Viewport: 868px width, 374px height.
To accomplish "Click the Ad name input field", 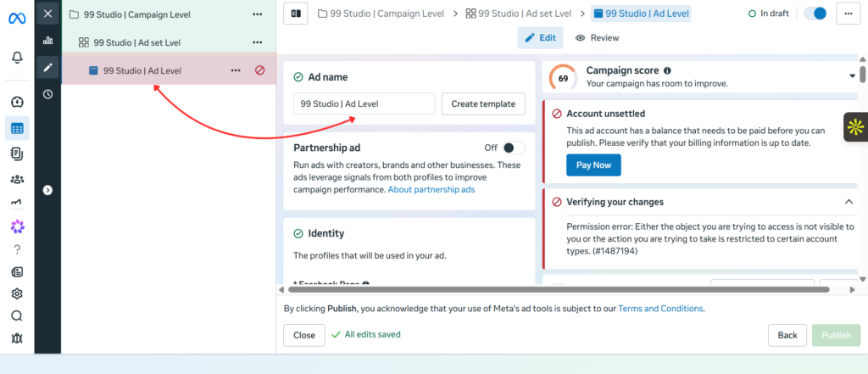I will 364,103.
